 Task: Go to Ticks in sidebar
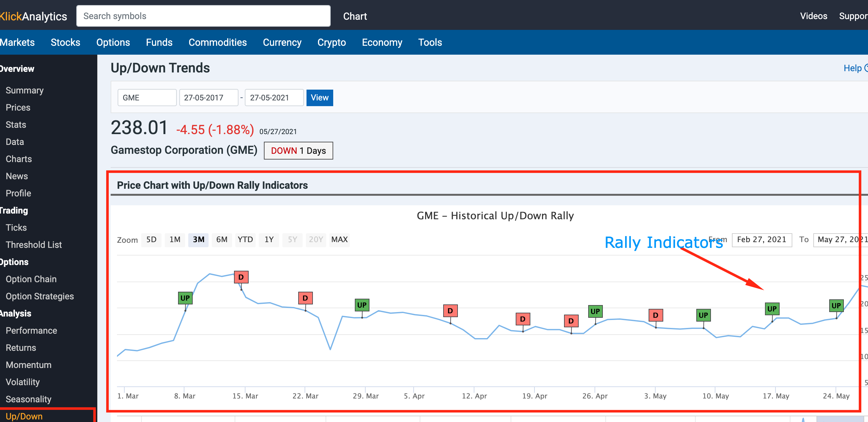(16, 228)
